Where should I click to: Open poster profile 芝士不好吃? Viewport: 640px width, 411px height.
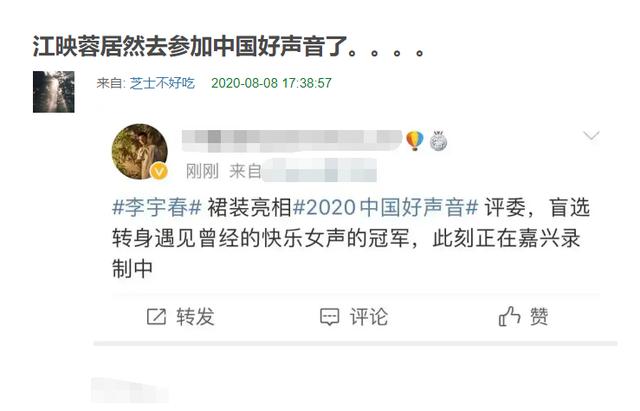[x=162, y=83]
